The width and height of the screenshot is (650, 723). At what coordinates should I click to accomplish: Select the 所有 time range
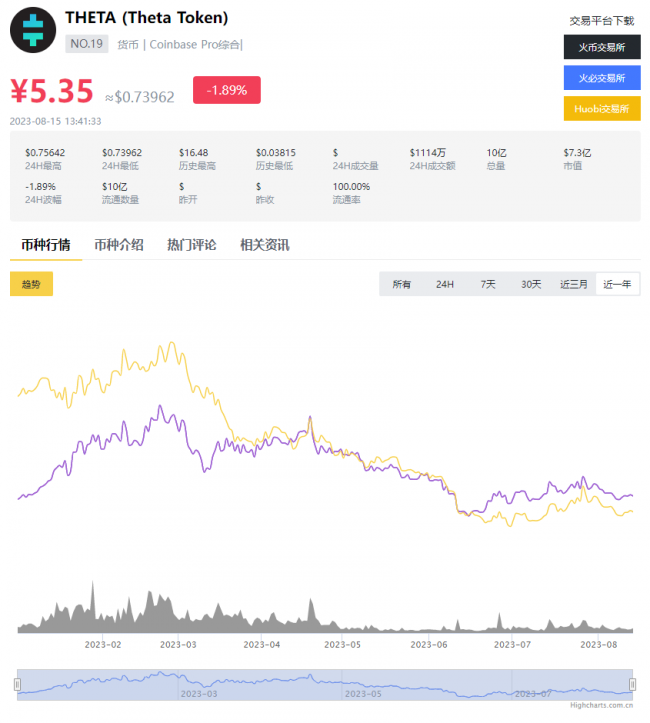(402, 284)
